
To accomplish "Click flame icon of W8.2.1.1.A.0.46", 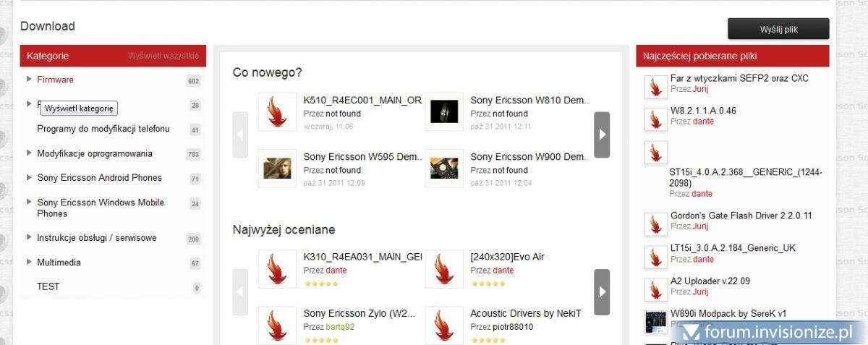I will 656,119.
